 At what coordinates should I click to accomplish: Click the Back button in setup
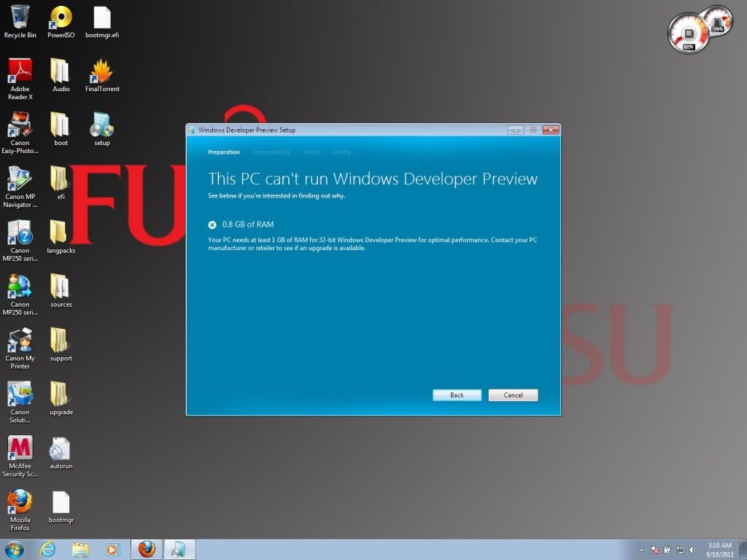(457, 395)
